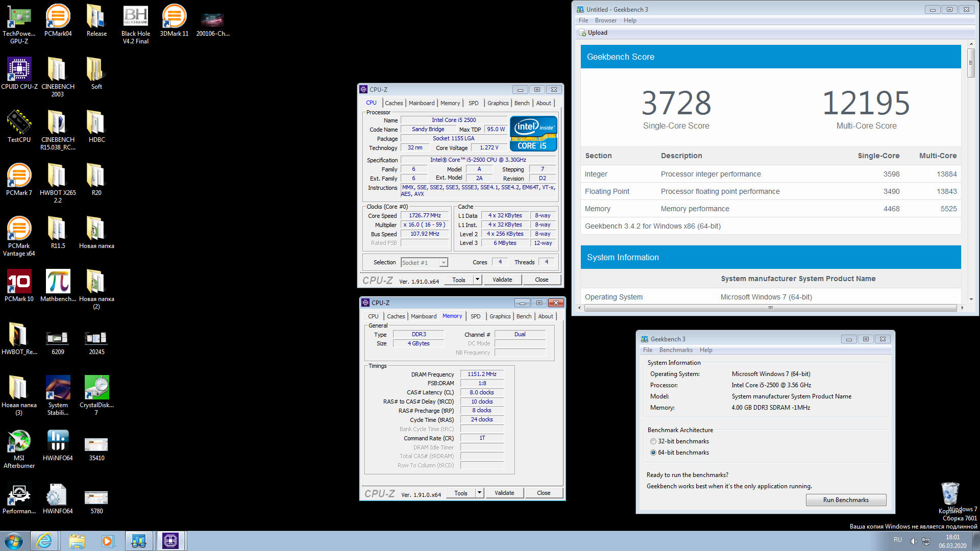Viewport: 980px width, 551px height.
Task: Open TechPowerUp GPU-Z desktop icon
Action: tap(19, 23)
